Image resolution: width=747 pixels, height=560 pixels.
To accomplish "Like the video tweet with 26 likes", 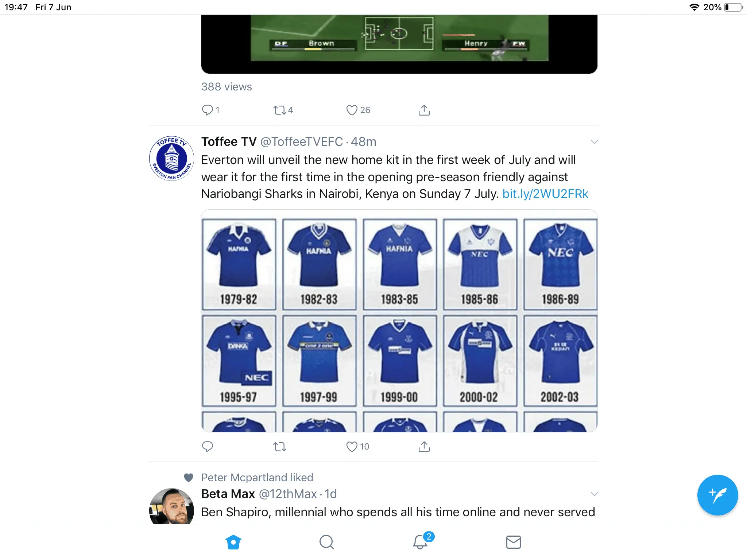I will coord(352,110).
